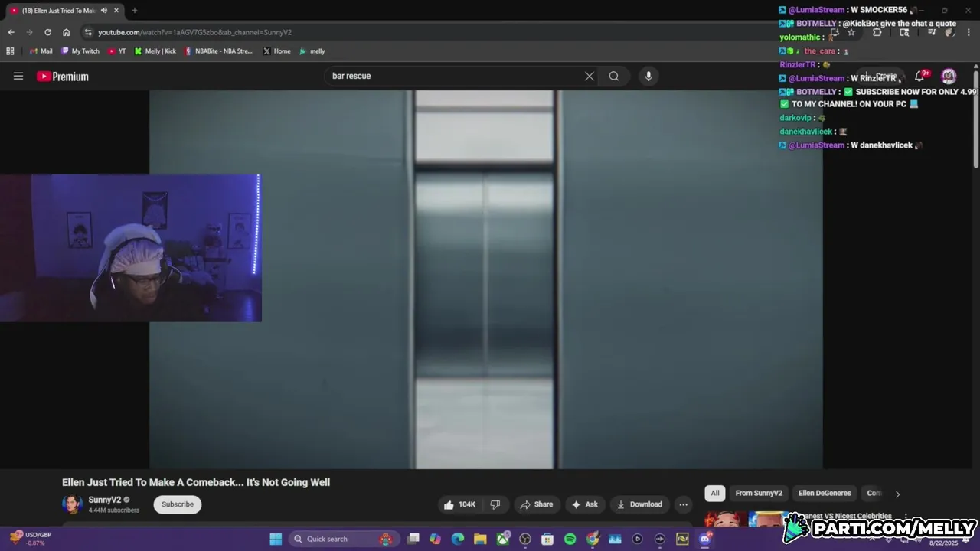Open Chrome extensions puzzle icon
Viewport: 980px width, 551px height.
click(x=877, y=32)
